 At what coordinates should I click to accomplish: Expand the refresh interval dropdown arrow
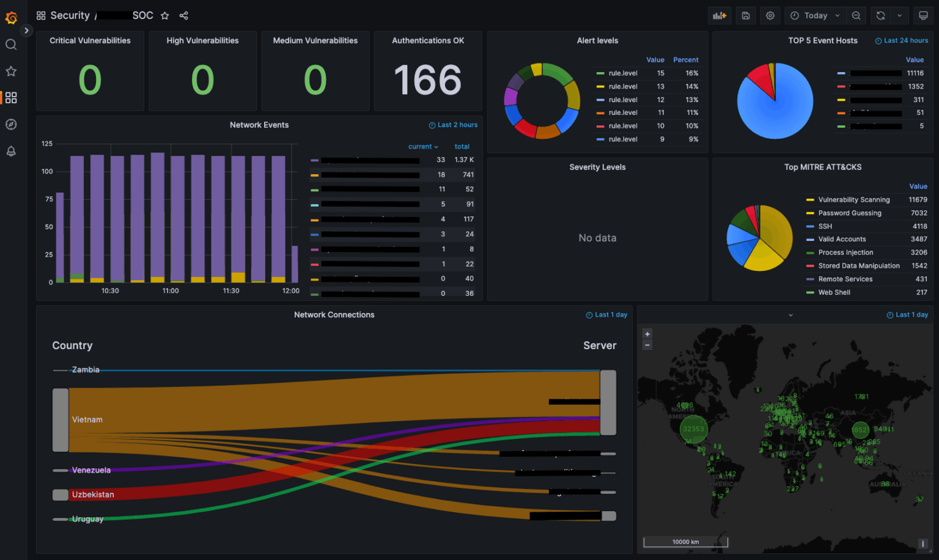[x=899, y=16]
